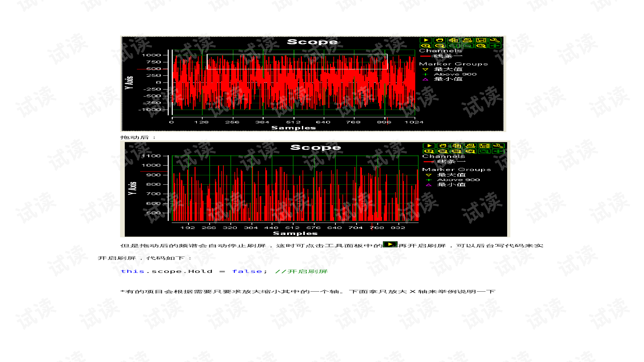Click 最小值 marker group in upper Scope legend

click(x=443, y=79)
